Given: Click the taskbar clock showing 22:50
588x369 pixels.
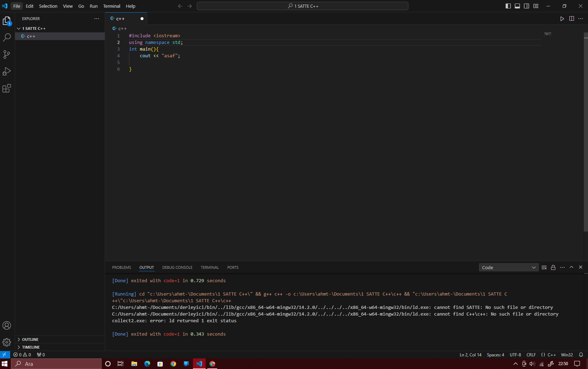Looking at the screenshot, I should click(563, 364).
